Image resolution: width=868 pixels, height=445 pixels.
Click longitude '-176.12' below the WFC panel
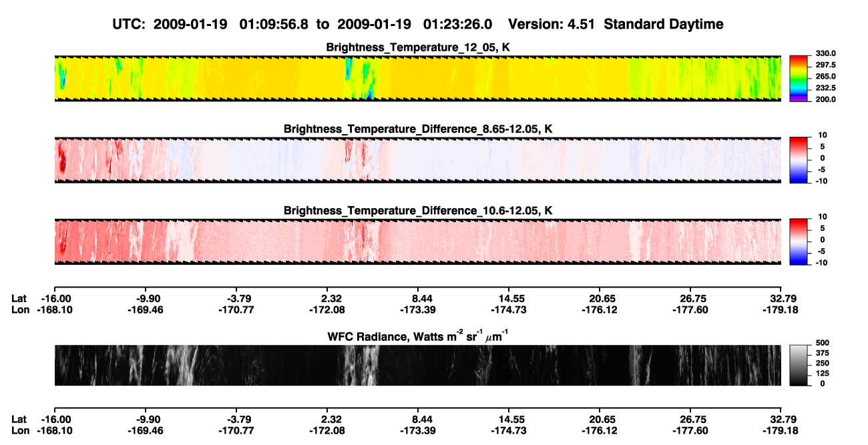[600, 430]
